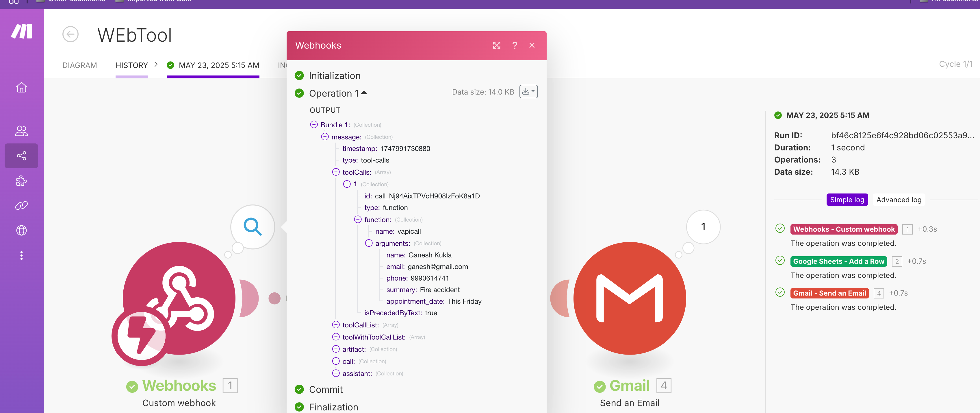The height and width of the screenshot is (413, 980).
Task: Open the Gmail operation count bubble
Action: point(703,227)
